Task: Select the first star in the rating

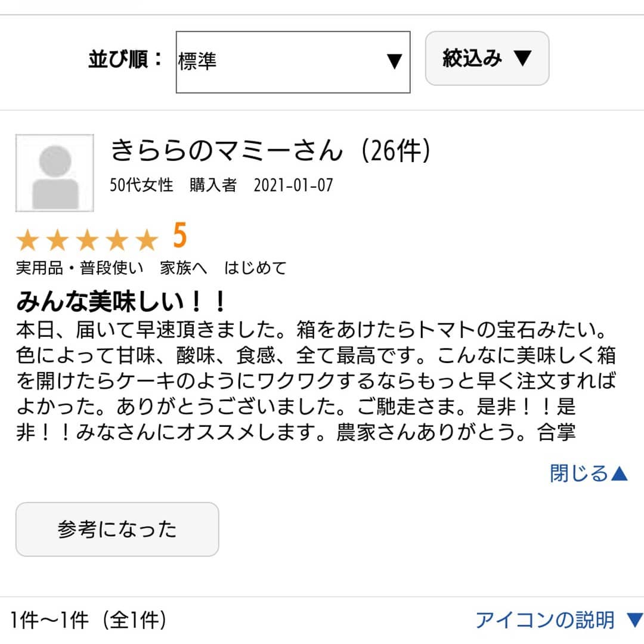Action: (28, 239)
